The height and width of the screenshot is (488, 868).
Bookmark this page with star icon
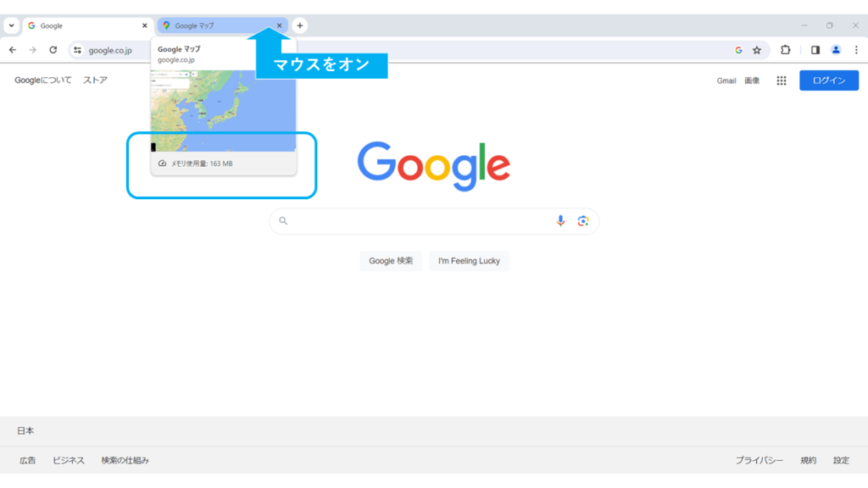click(x=757, y=50)
